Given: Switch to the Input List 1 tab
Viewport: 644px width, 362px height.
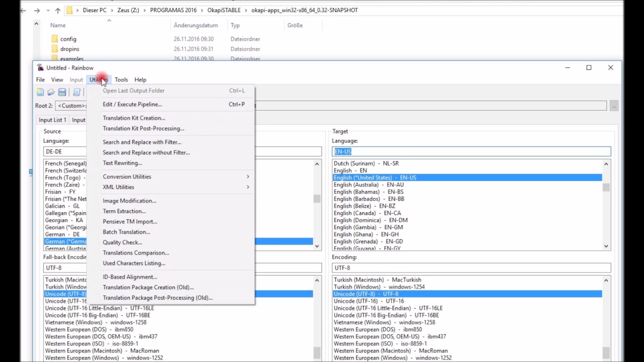Looking at the screenshot, I should (x=52, y=120).
